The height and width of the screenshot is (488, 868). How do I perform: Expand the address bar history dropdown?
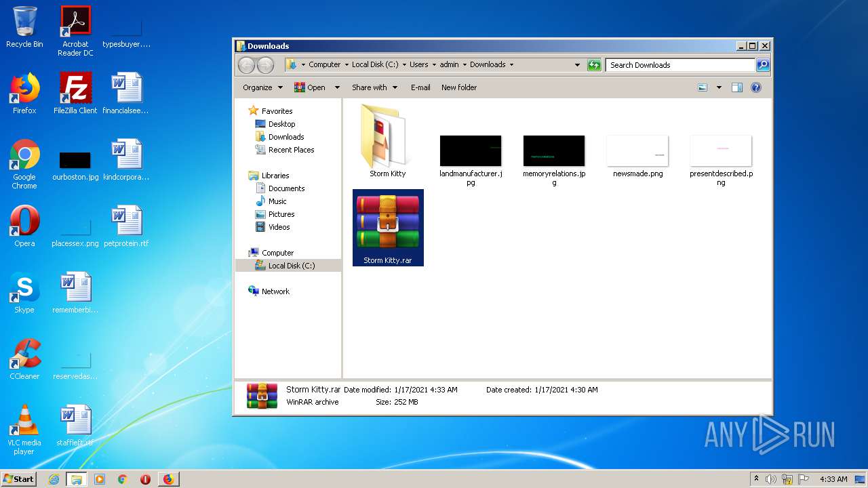pyautogui.click(x=577, y=65)
